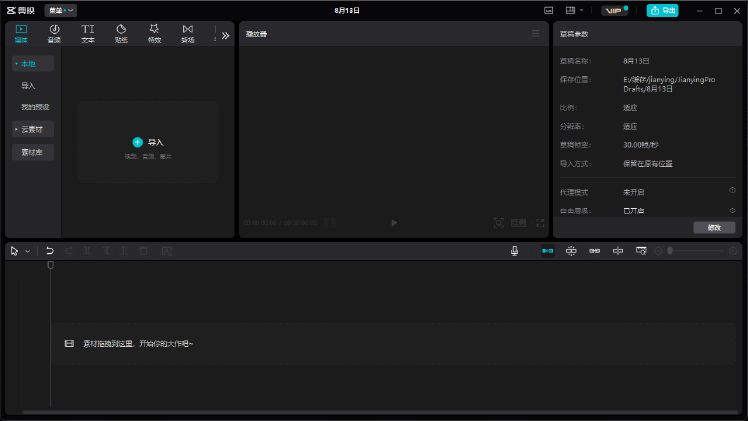Click the 修改 button in draft parameters

(x=714, y=227)
